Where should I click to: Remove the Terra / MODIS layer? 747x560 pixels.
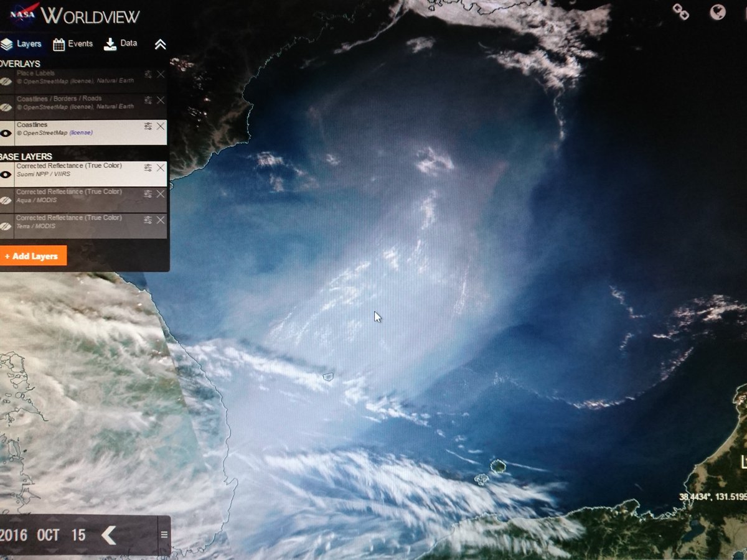point(161,220)
